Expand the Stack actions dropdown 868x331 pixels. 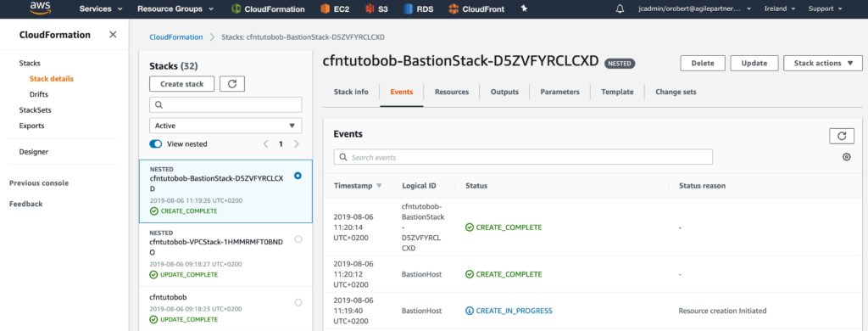[x=822, y=63]
